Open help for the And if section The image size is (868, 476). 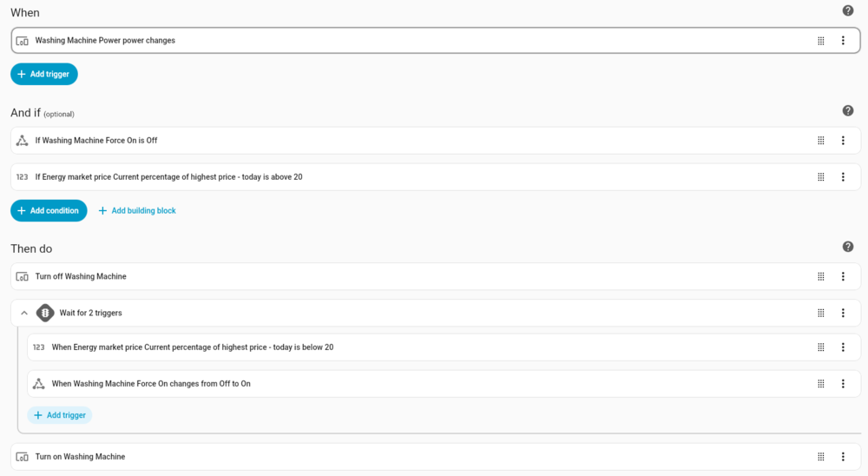click(x=848, y=111)
